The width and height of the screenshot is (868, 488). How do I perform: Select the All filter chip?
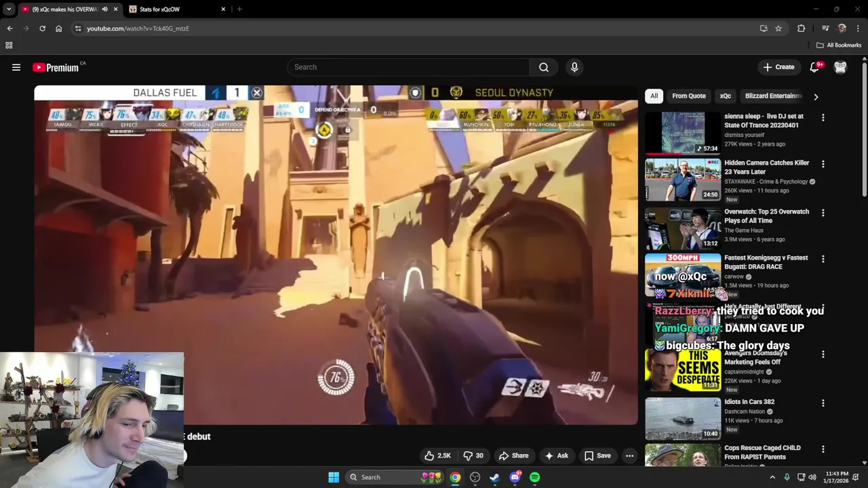(654, 96)
